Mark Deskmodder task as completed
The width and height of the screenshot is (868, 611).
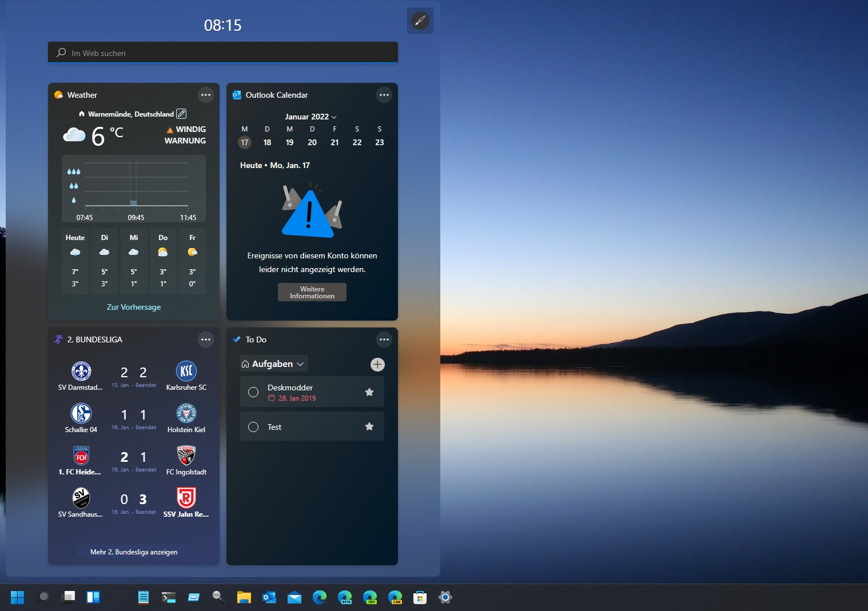tap(253, 392)
